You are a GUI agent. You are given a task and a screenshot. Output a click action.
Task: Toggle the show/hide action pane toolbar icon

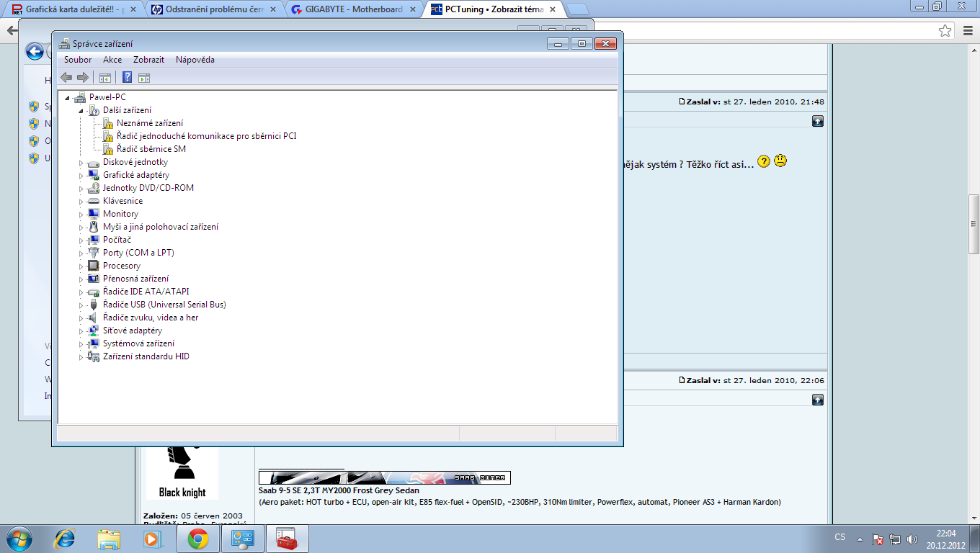[x=144, y=78]
